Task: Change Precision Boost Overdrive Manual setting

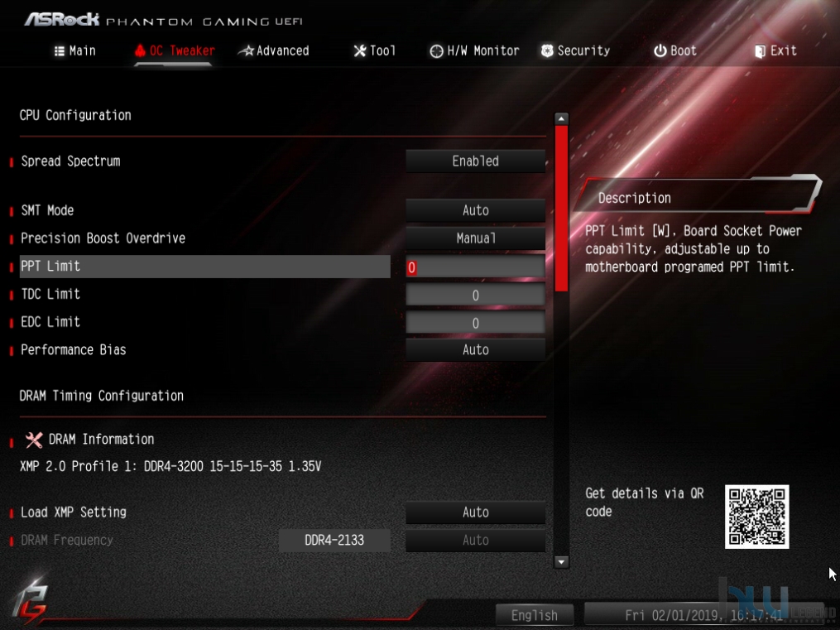Action: (475, 238)
